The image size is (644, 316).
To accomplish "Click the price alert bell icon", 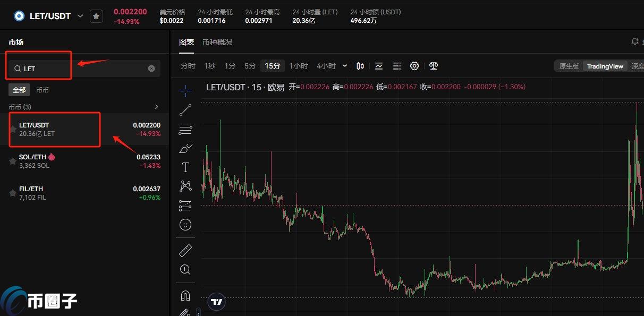I will pos(634,42).
